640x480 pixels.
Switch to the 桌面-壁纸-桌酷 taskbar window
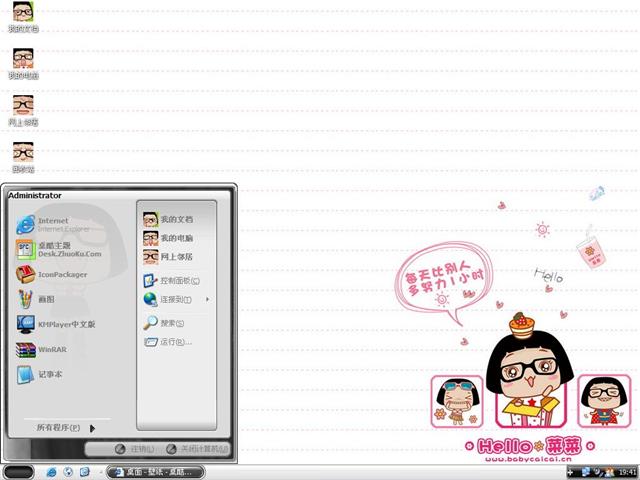(x=156, y=472)
